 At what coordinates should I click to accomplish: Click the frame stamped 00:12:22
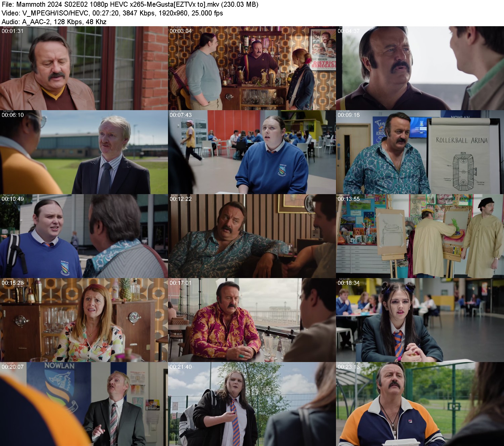point(252,236)
